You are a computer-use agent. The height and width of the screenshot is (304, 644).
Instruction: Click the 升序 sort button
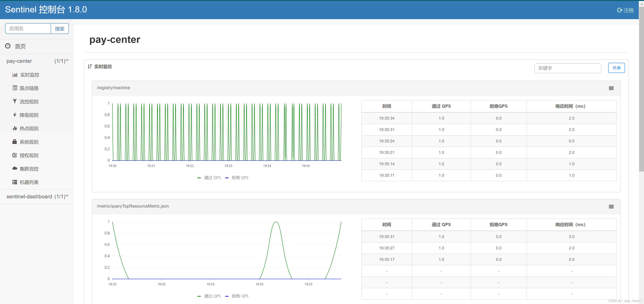click(x=616, y=68)
